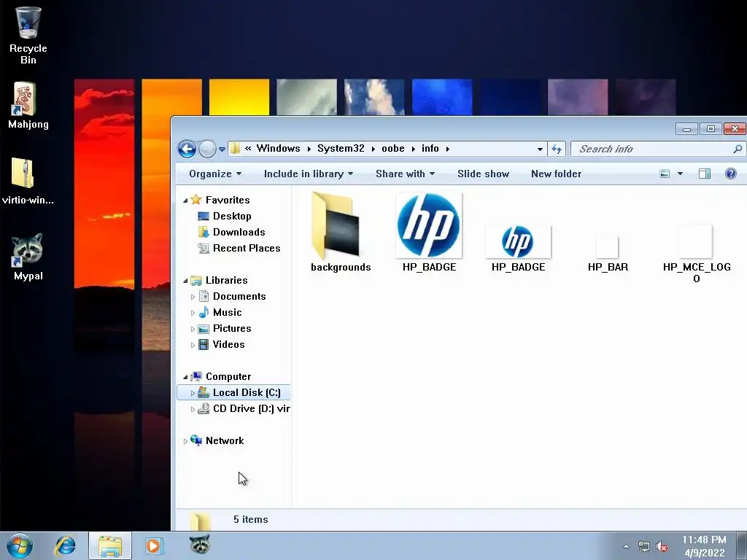Expand the Videos library
The width and height of the screenshot is (747, 560).
pyautogui.click(x=193, y=345)
